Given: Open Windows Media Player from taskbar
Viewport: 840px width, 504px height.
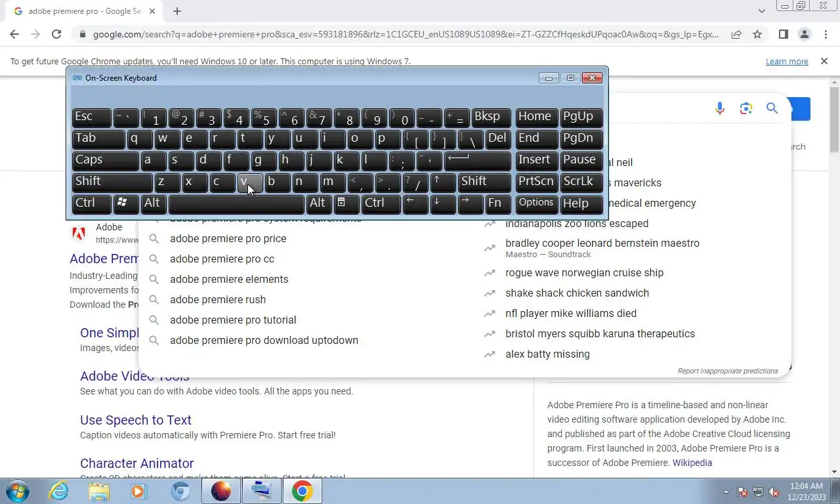Looking at the screenshot, I should [139, 491].
